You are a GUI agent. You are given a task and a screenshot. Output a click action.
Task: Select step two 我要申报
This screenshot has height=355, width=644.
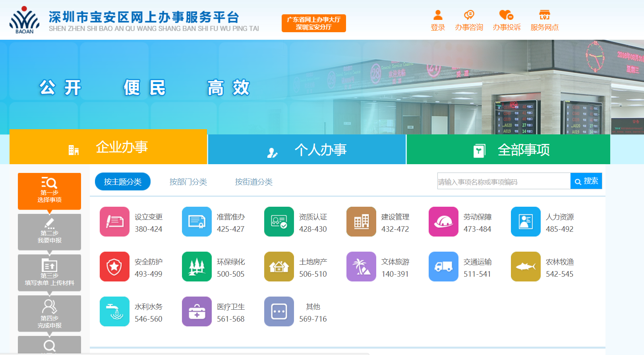click(49, 231)
